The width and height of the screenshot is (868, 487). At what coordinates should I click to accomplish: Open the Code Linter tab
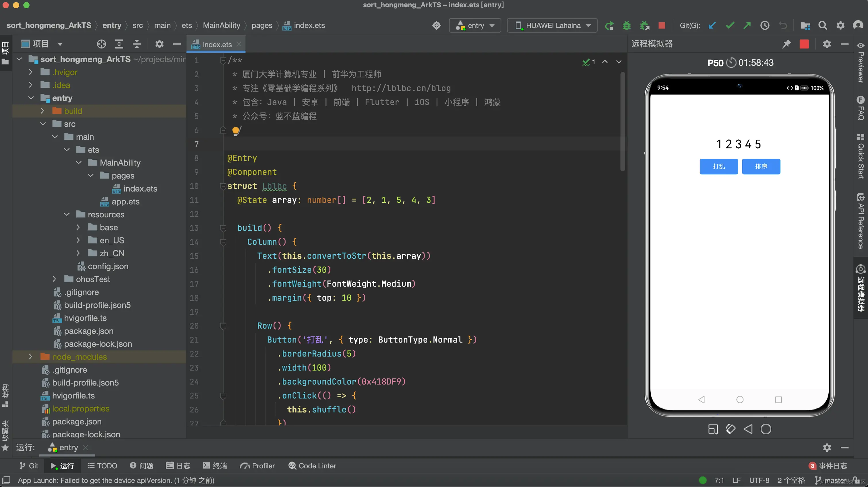[x=312, y=466]
